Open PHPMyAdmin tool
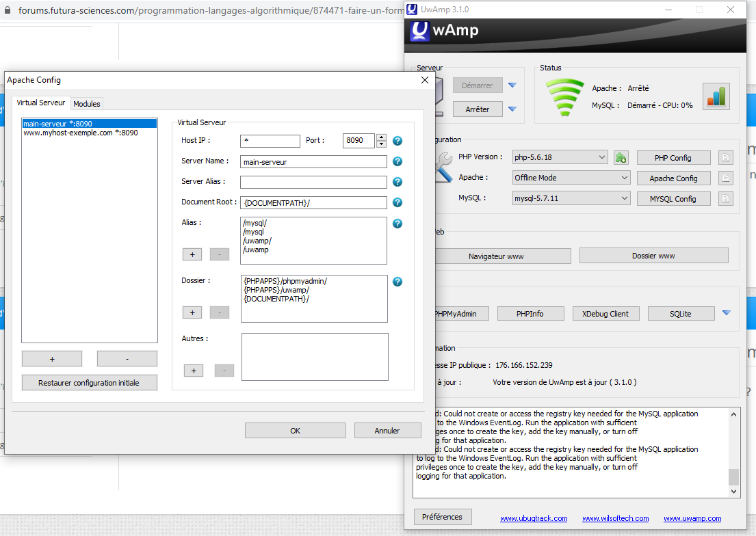This screenshot has height=536, width=756. click(x=461, y=314)
